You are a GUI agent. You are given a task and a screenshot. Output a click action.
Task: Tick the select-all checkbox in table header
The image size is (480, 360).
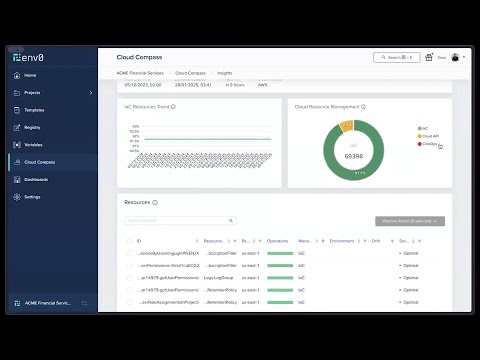point(129,241)
